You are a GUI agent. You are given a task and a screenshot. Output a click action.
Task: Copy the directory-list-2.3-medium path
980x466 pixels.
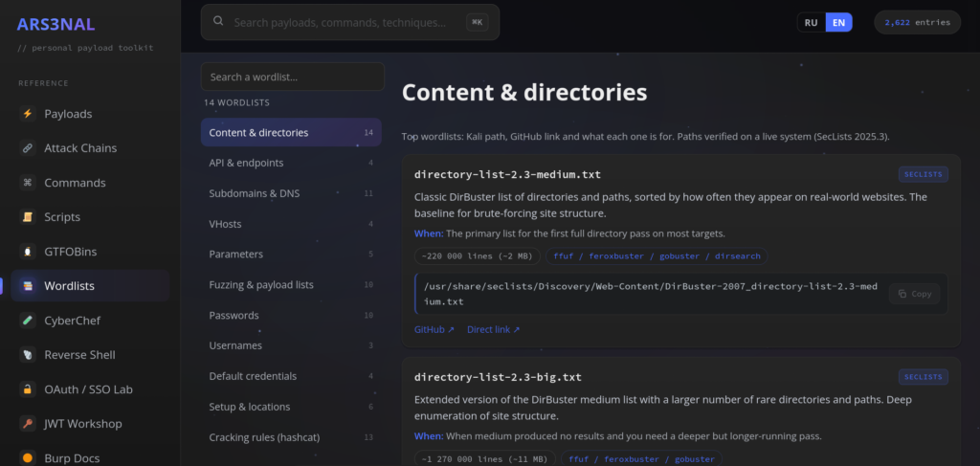point(914,294)
